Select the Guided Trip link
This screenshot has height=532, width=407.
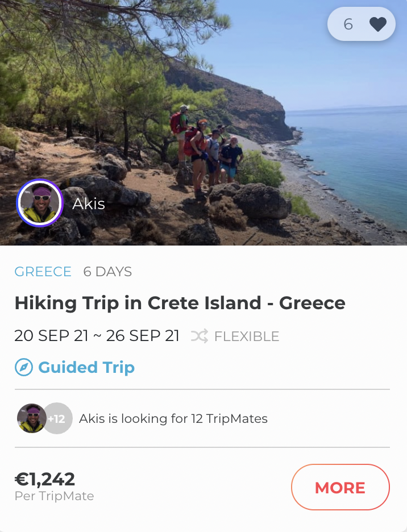pos(86,367)
